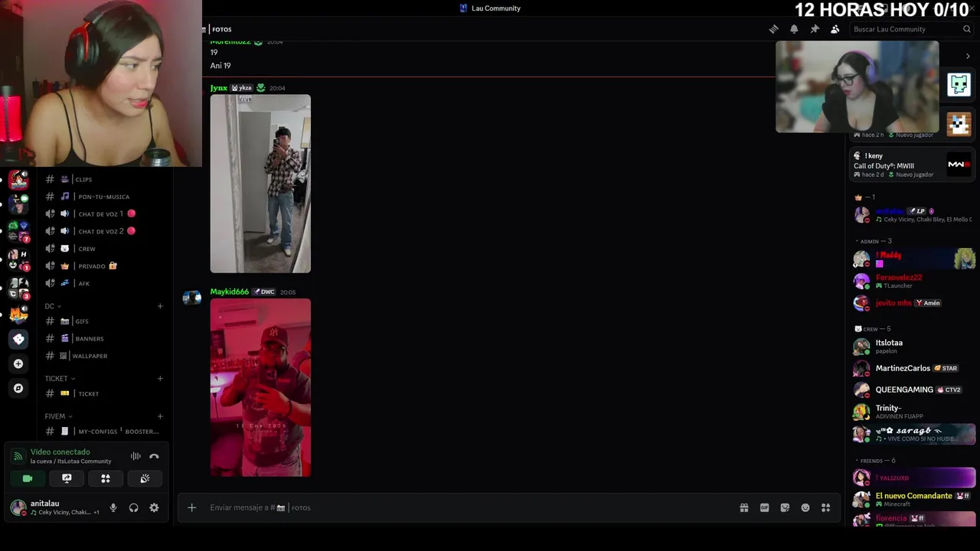Toggle the member list icon

click(835, 29)
